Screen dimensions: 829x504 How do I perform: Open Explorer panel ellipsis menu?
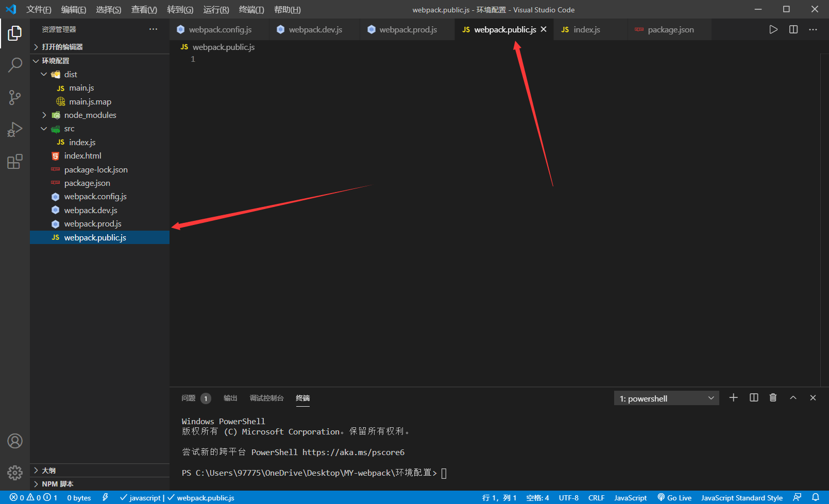point(153,29)
